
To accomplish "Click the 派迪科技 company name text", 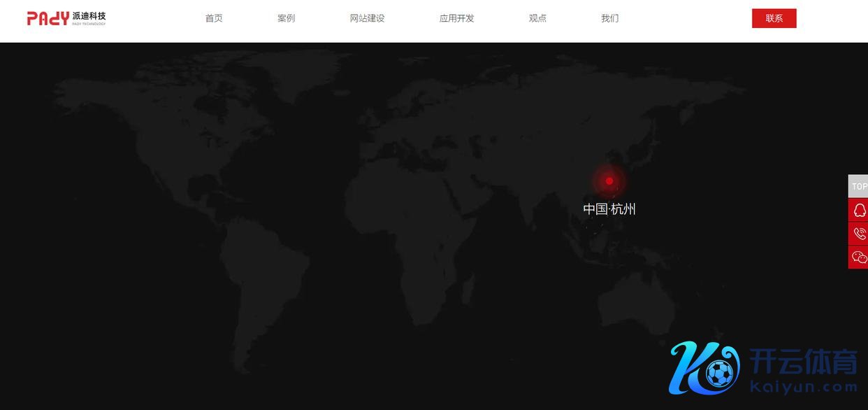I will click(x=89, y=15).
